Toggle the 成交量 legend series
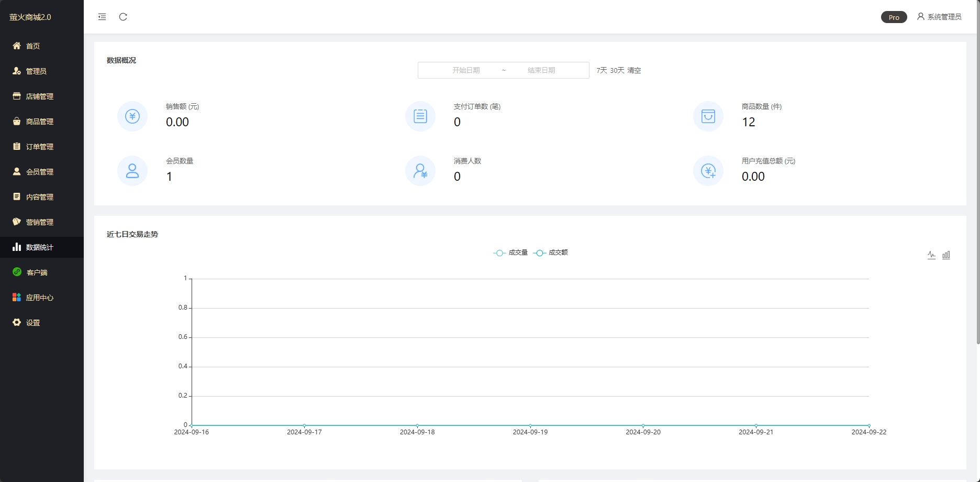The image size is (980, 482). 510,253
